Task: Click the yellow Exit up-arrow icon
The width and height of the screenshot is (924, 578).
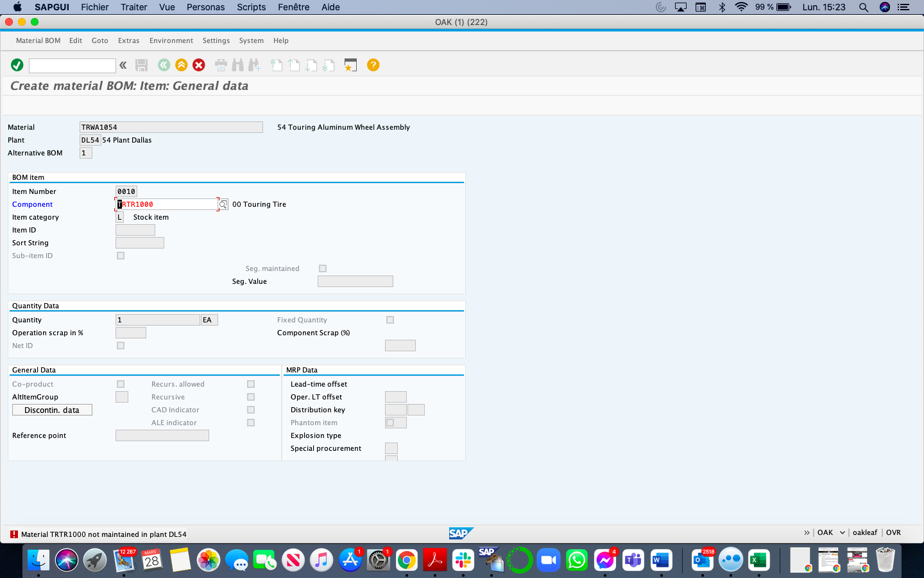Action: click(182, 65)
